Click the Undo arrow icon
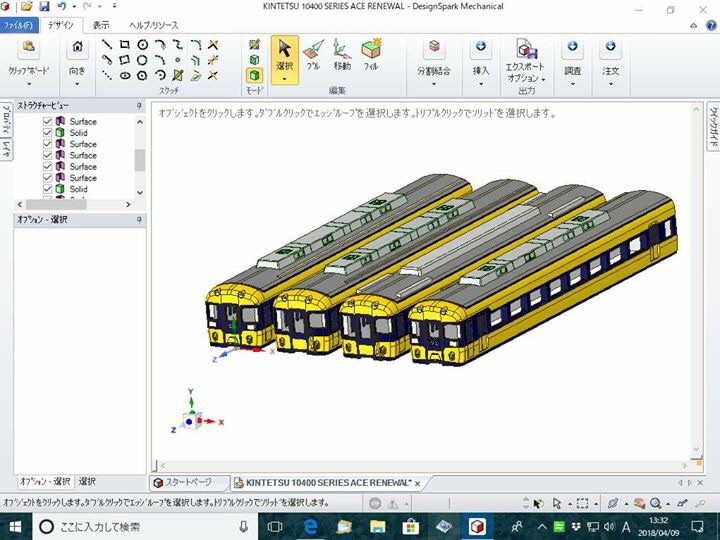Image resolution: width=720 pixels, height=540 pixels. pos(62,6)
